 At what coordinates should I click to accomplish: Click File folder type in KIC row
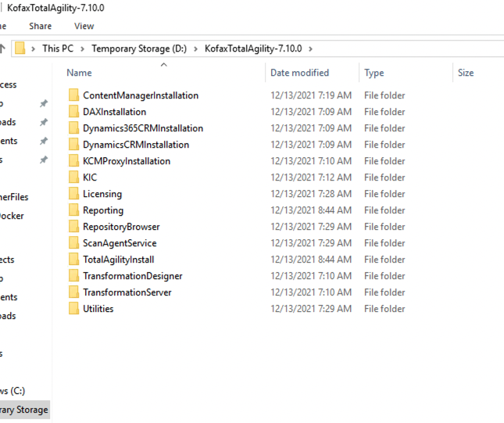coord(384,177)
